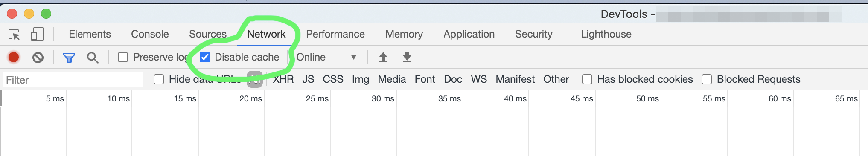Click the inspect element cursor icon
Screen dimensions: 868x156
click(x=15, y=35)
